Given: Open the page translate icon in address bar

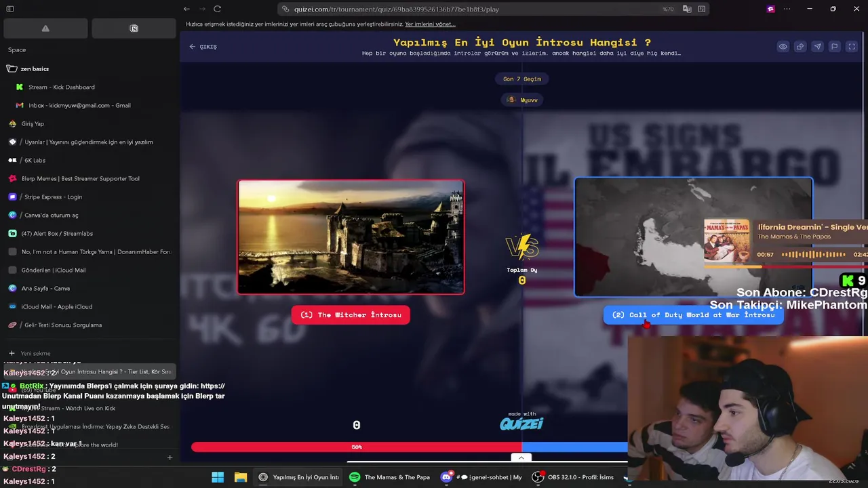Looking at the screenshot, I should click(x=687, y=9).
